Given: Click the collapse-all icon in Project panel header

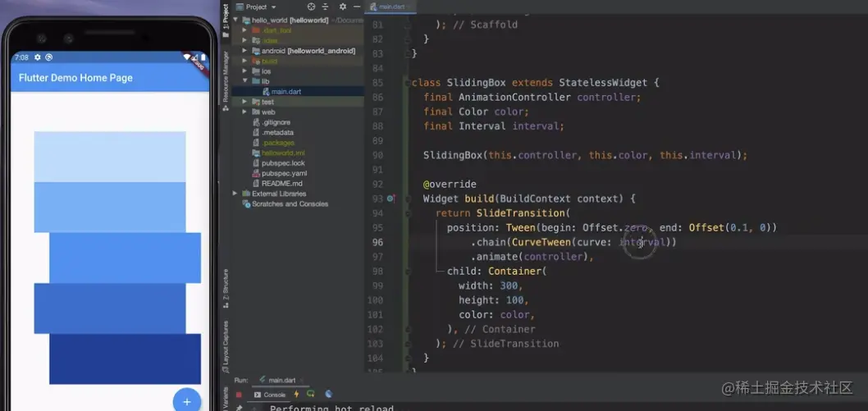Looking at the screenshot, I should click(325, 7).
